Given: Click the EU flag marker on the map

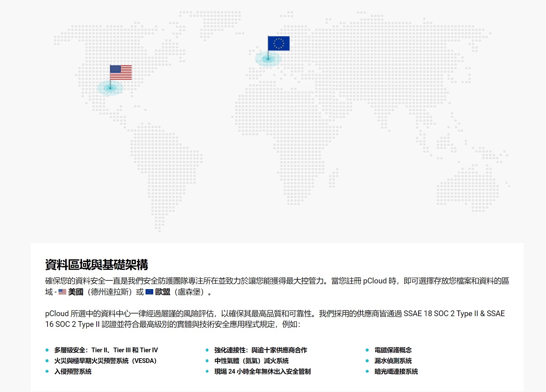Looking at the screenshot, I should pyautogui.click(x=278, y=44).
